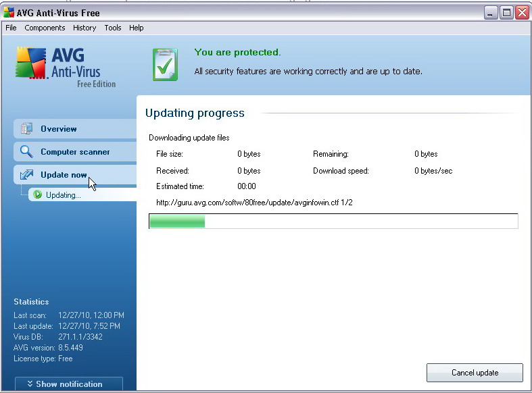Click the Virus DB value 271.1.1/3342
This screenshot has height=393, width=532.
tap(80, 337)
